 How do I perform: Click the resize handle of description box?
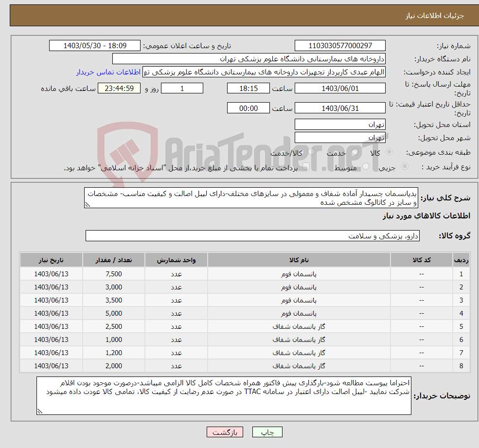click(x=88, y=205)
